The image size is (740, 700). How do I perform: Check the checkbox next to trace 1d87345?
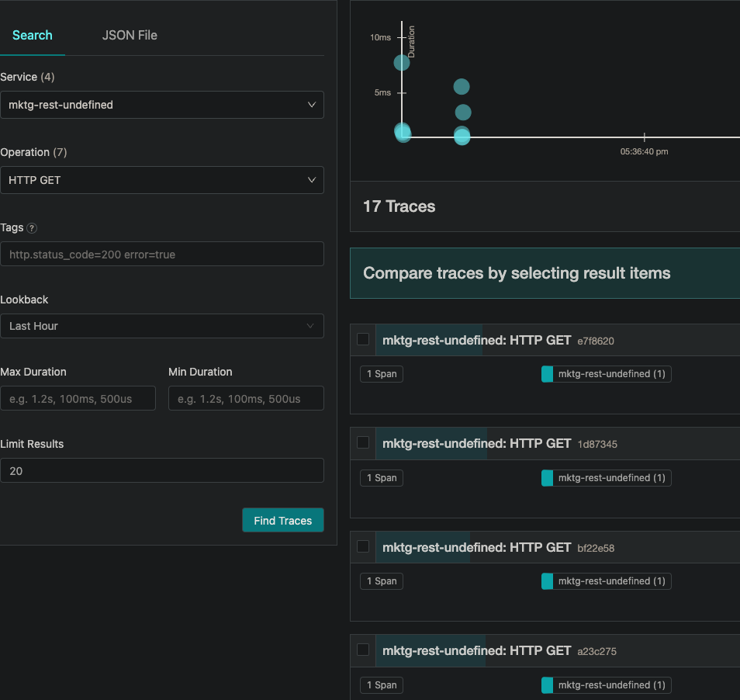[362, 442]
